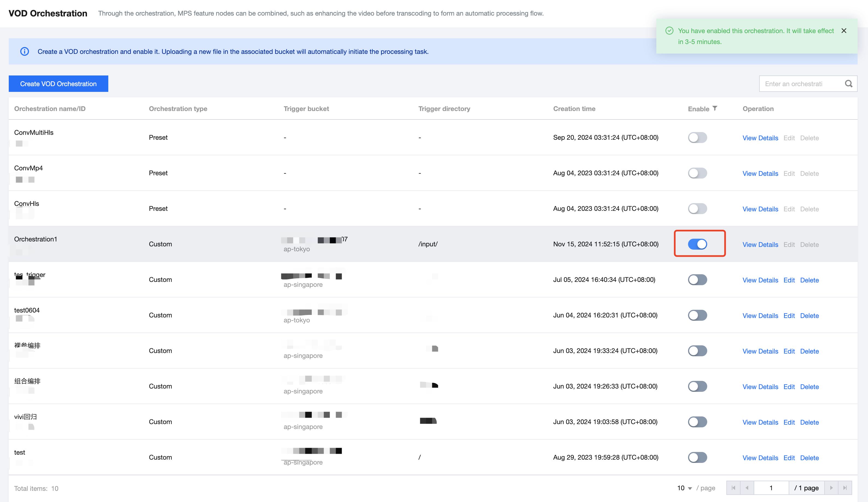This screenshot has height=502, width=868.
Task: Click Create VOD Orchestration button
Action: pos(58,84)
